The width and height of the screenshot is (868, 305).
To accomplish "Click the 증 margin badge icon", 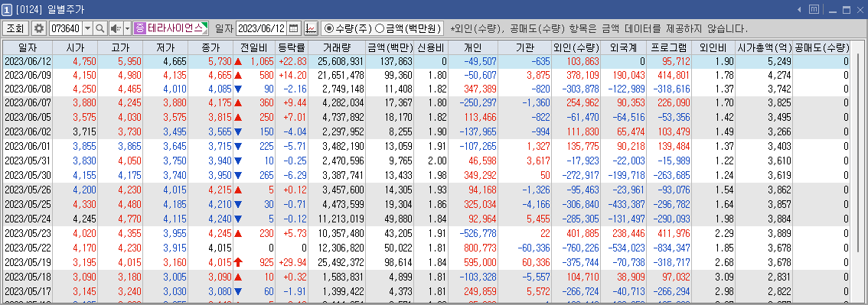I will click(139, 28).
